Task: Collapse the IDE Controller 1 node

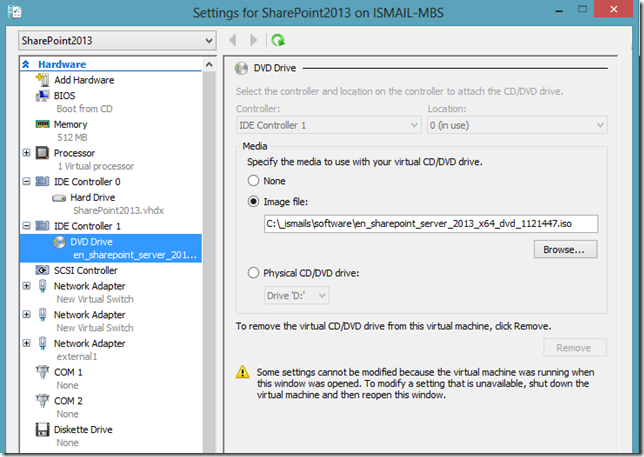Action: coord(26,225)
